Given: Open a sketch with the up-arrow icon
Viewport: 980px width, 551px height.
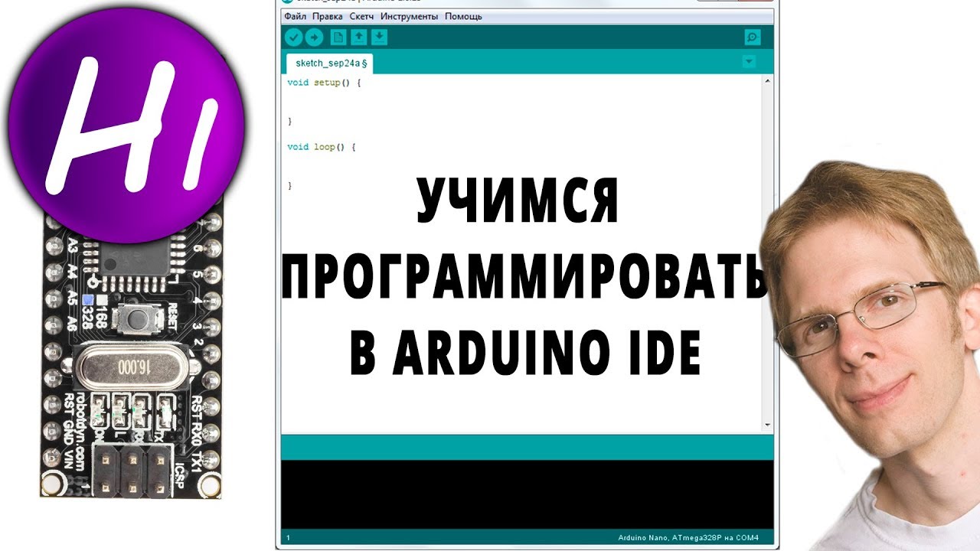Looking at the screenshot, I should 358,37.
